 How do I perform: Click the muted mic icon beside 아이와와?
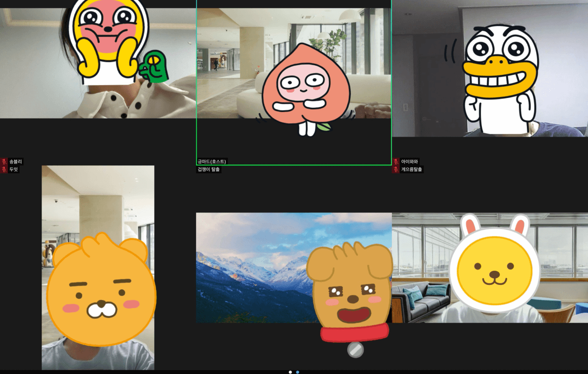[396, 162]
